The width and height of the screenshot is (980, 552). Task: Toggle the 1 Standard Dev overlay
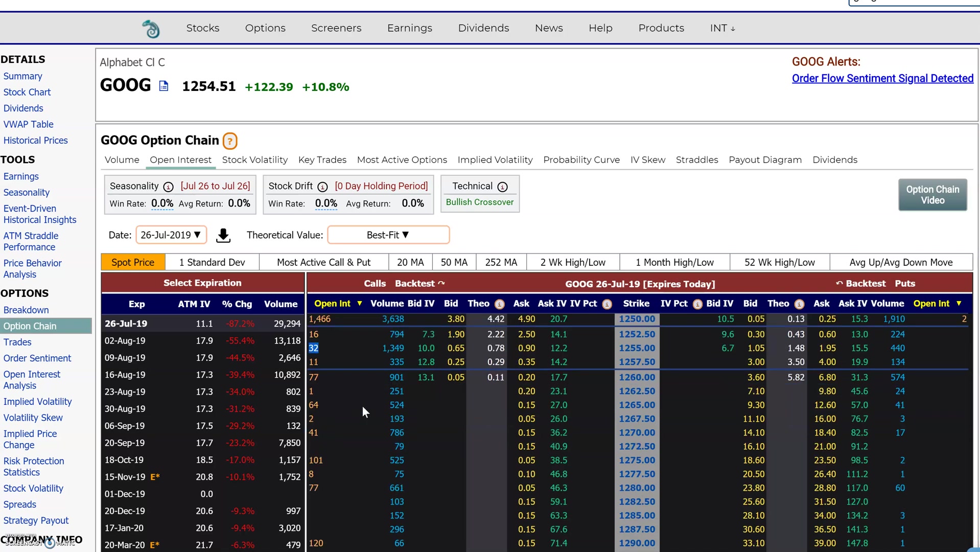212,262
